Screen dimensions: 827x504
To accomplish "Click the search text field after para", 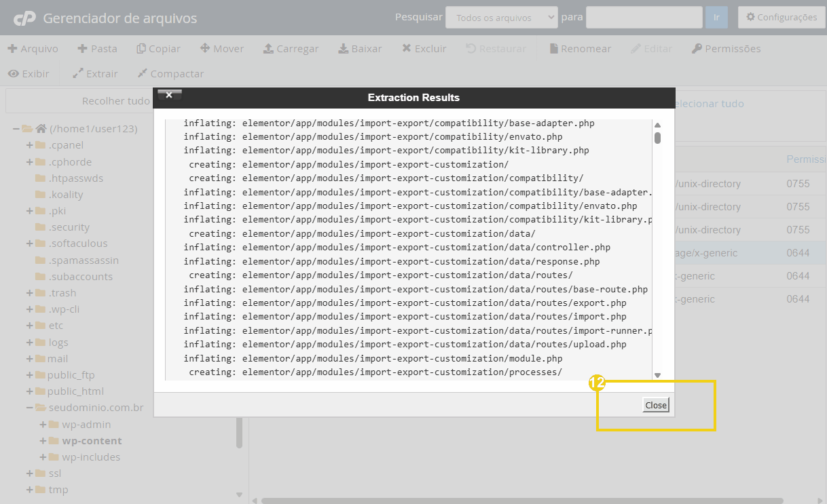I will coord(644,18).
